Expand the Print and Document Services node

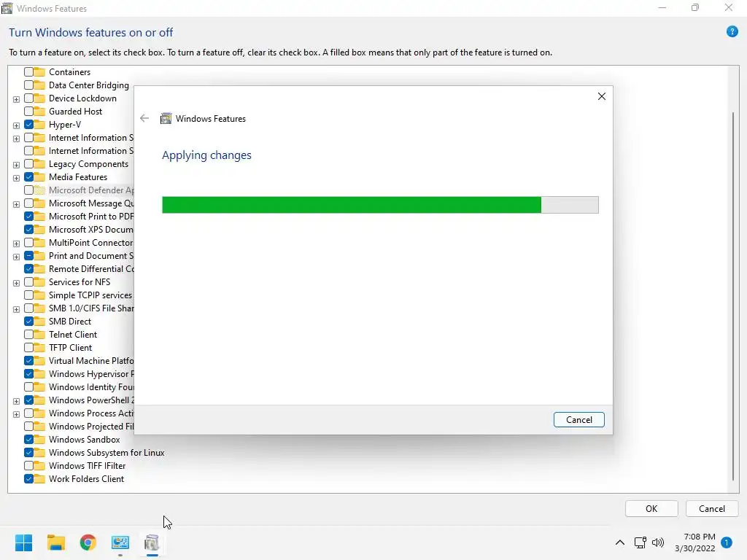(16, 257)
